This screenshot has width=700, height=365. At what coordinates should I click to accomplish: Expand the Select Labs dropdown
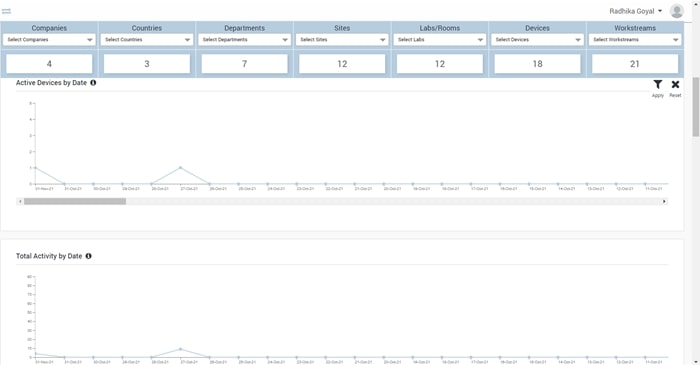(440, 40)
